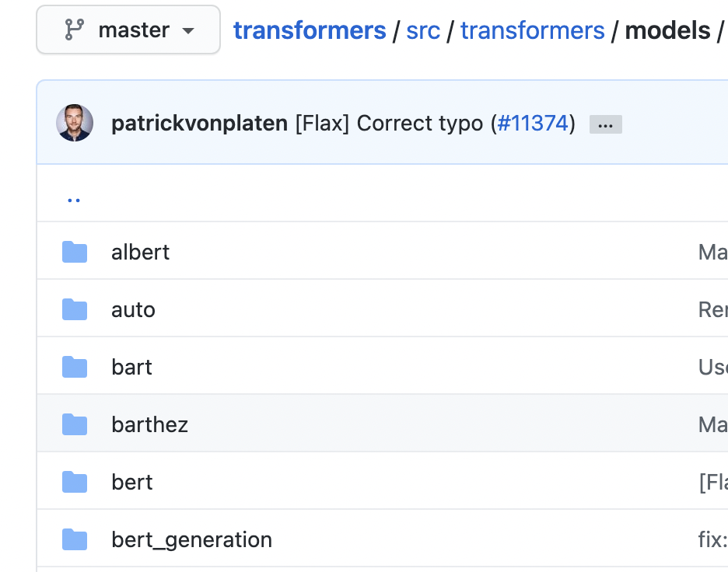Go up to parent directory (..)
Screen dimensions: 728x572
coord(74,201)
